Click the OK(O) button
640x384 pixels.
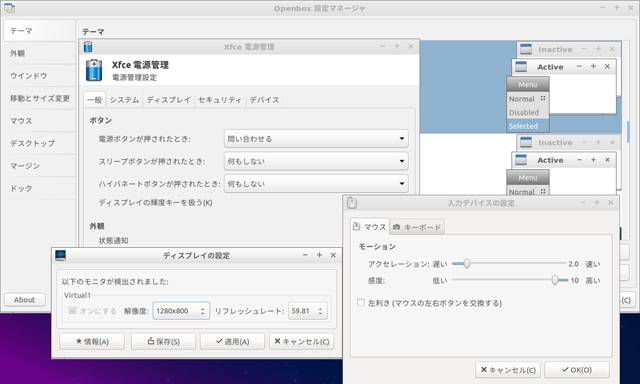577,370
